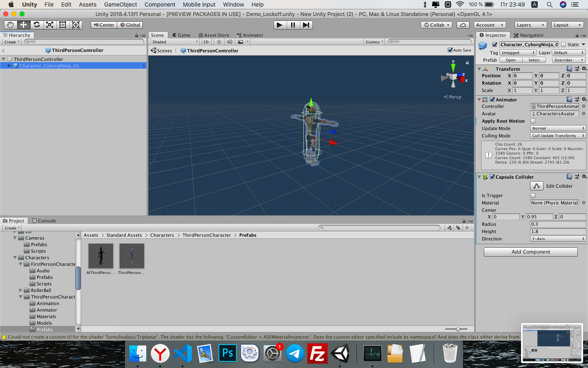
Task: Click the orientation gizmo Y axis cone
Action: coord(453,67)
